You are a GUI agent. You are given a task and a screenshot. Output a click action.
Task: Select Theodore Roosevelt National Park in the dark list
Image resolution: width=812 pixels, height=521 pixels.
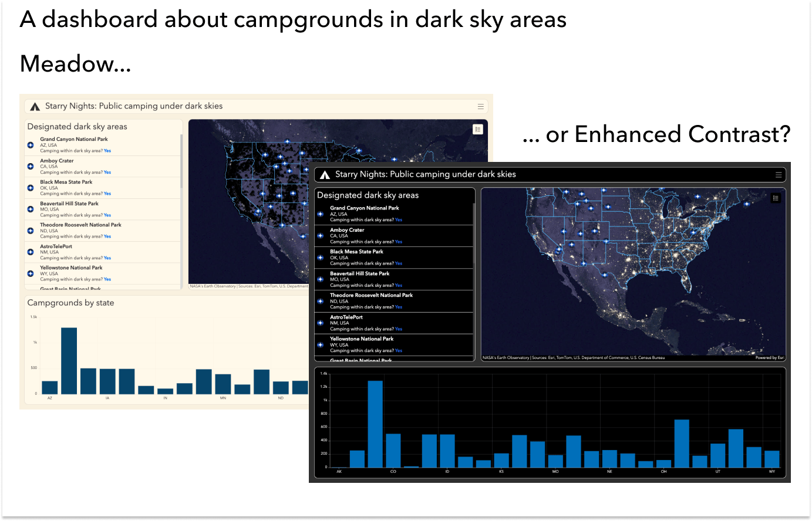(394, 301)
